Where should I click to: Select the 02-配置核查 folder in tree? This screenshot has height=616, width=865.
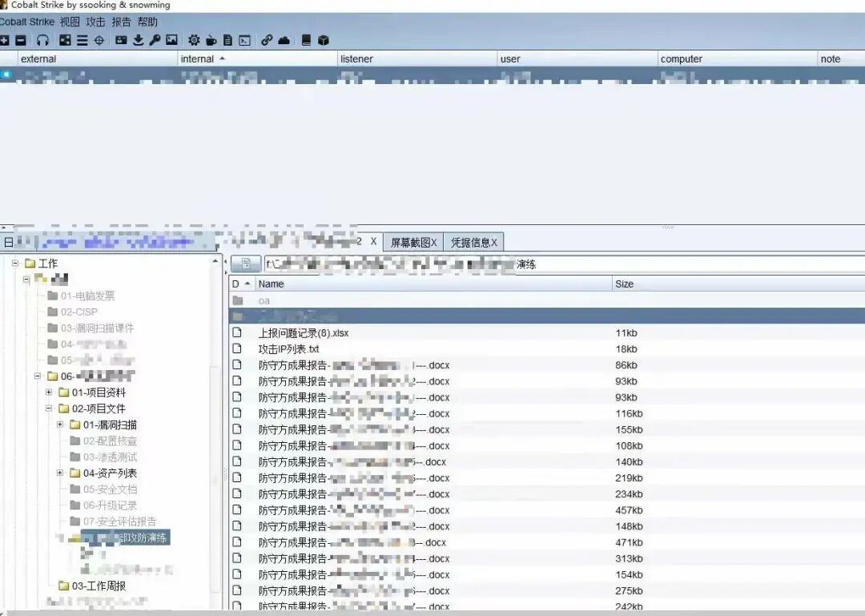click(x=103, y=441)
